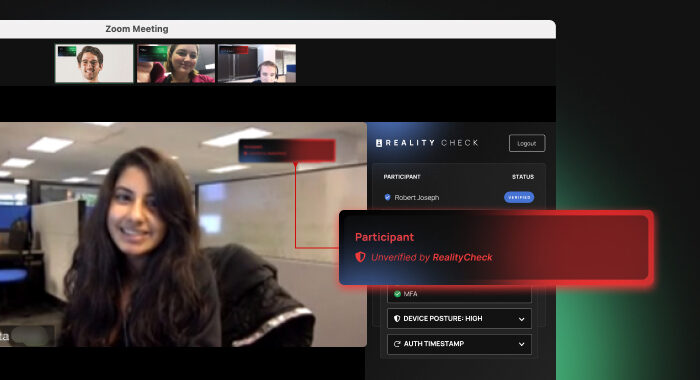Click red badge on headset man's thumbnail

[x=233, y=50]
